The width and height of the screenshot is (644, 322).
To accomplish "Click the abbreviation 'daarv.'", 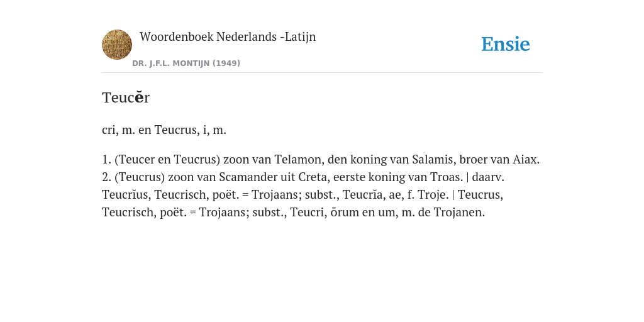I will coord(488,177).
